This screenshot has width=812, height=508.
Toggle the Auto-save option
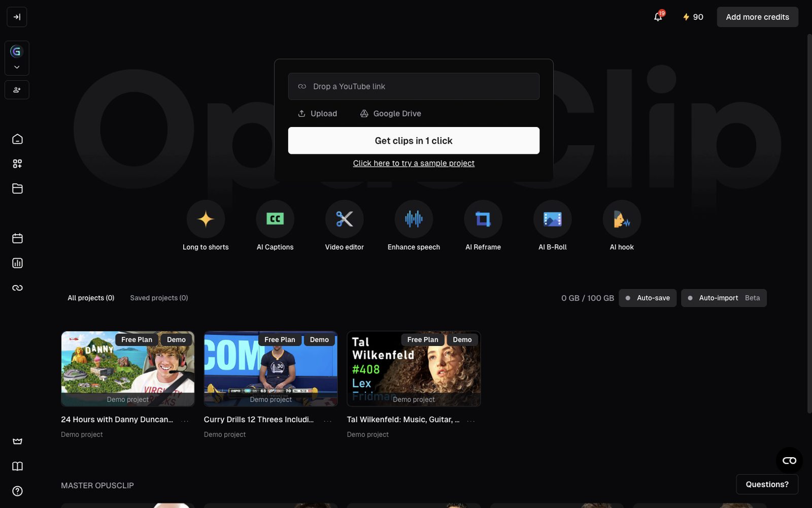point(648,298)
